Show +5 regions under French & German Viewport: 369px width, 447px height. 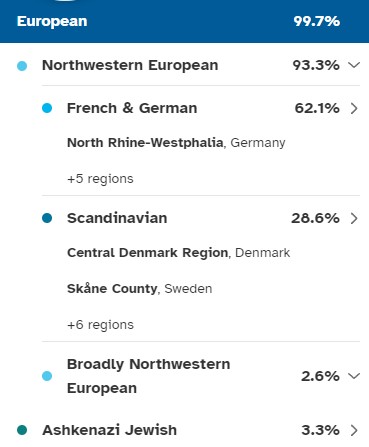tap(100, 179)
